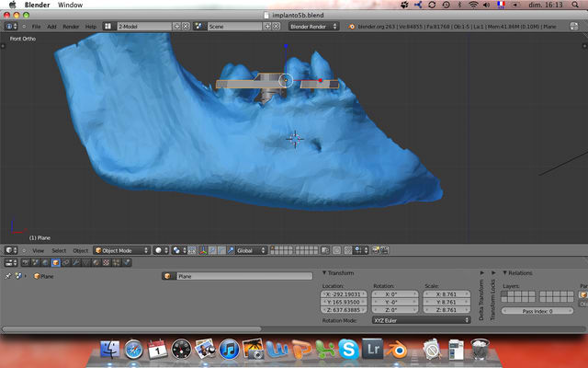Click the iTunes icon in the Dock
This screenshot has width=588, height=368.
click(x=230, y=350)
